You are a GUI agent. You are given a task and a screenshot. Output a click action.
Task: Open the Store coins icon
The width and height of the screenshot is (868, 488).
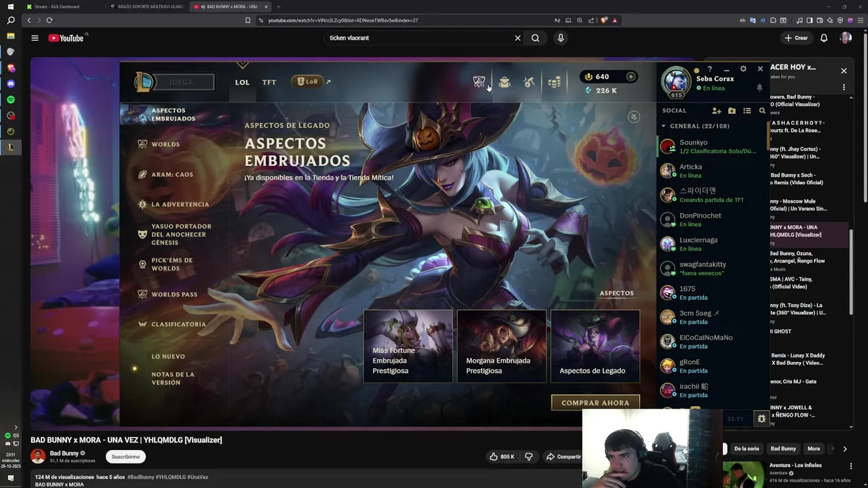555,82
